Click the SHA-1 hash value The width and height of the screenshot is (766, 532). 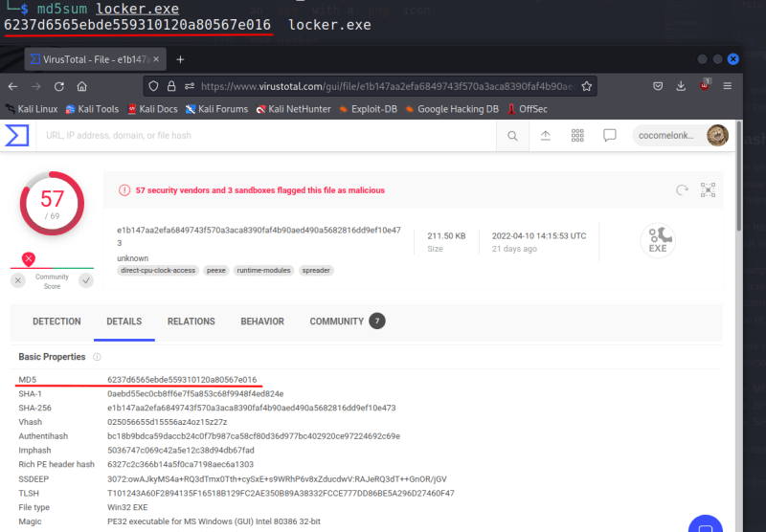point(195,394)
